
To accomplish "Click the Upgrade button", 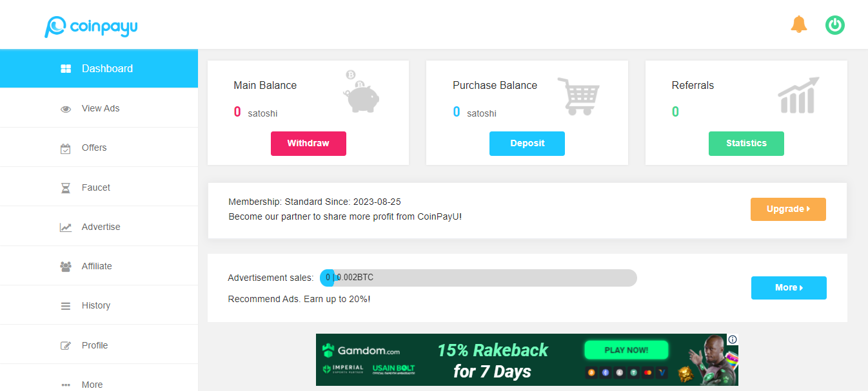I will click(x=787, y=209).
